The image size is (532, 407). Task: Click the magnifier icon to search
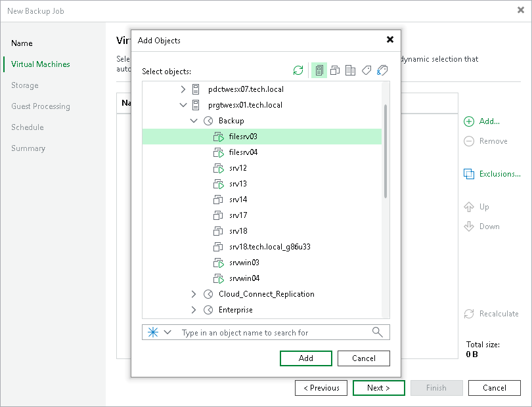pyautogui.click(x=377, y=332)
